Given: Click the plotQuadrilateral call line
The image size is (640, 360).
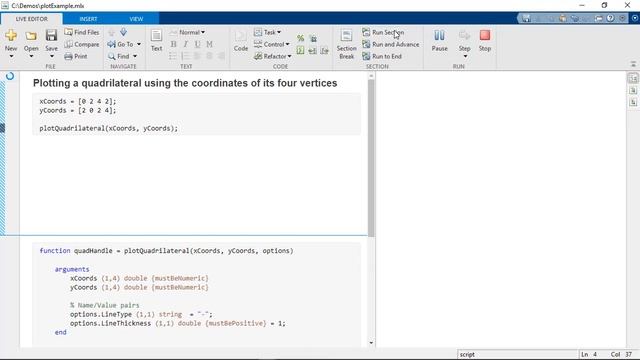Looking at the screenshot, I should tap(109, 128).
